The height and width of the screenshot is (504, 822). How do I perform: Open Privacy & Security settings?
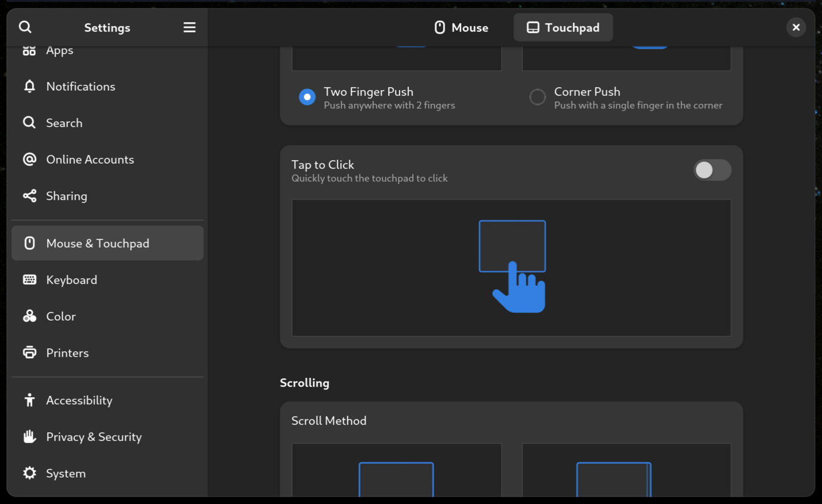point(94,437)
